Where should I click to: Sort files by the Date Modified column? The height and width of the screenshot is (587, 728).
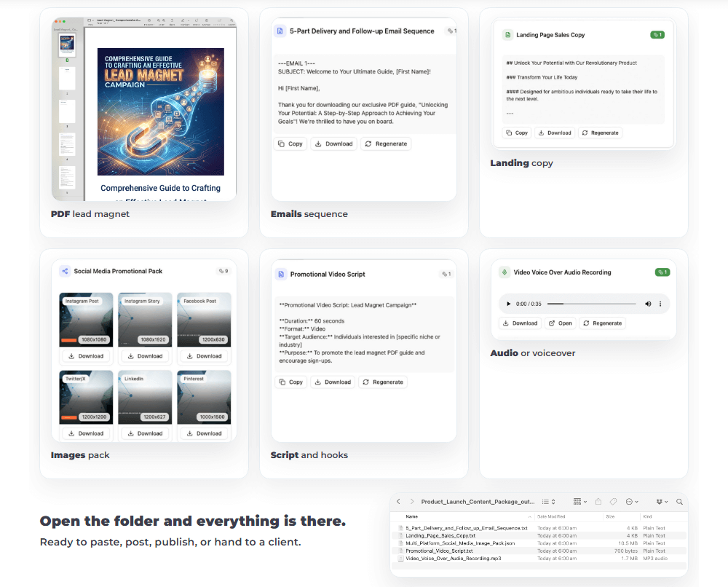click(x=552, y=516)
